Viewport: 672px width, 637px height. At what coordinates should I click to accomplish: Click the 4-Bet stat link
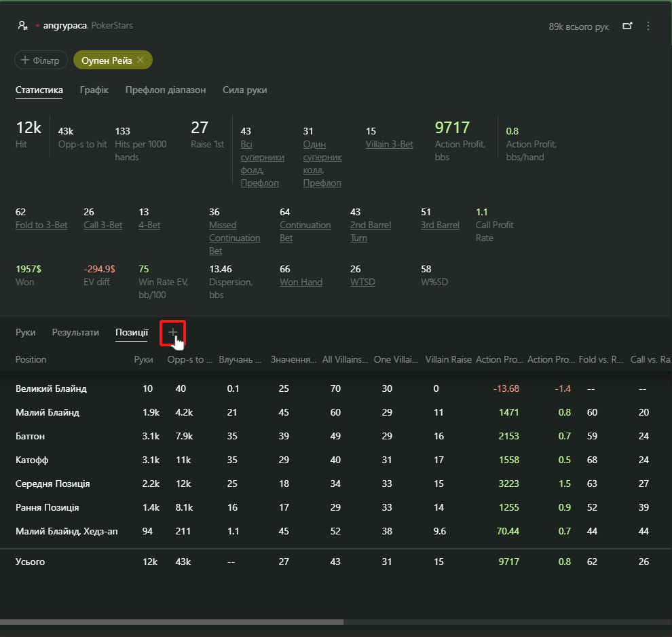pos(149,225)
